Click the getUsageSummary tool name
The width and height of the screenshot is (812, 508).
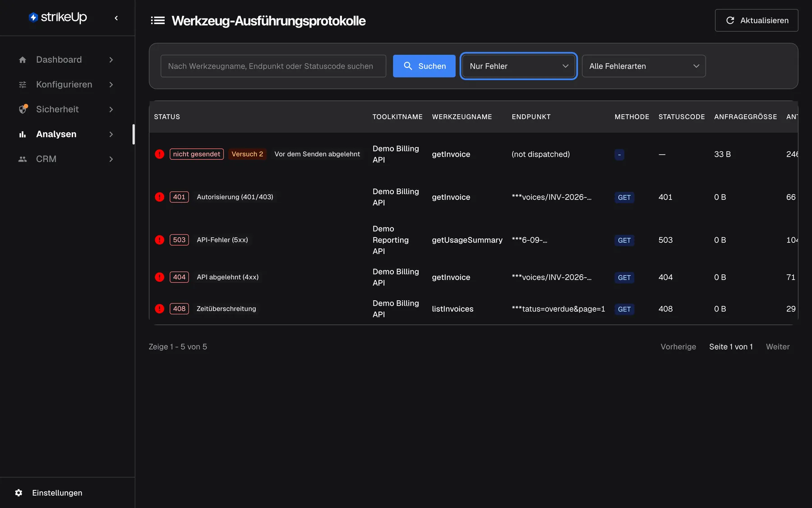coord(467,240)
